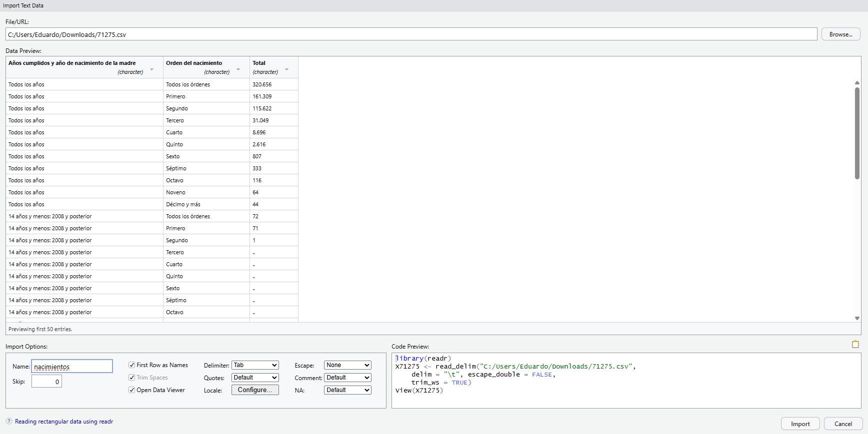Uncheck First Row as Names
This screenshot has width=868, height=434.
click(x=132, y=365)
